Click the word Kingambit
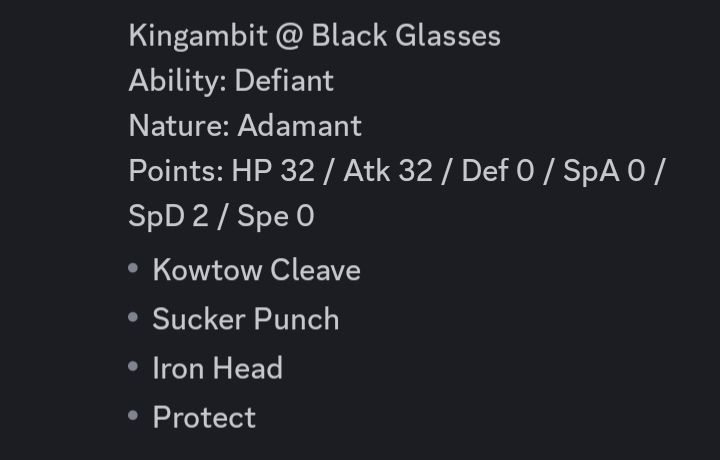Screen dimensions: 720x460 point(198,36)
